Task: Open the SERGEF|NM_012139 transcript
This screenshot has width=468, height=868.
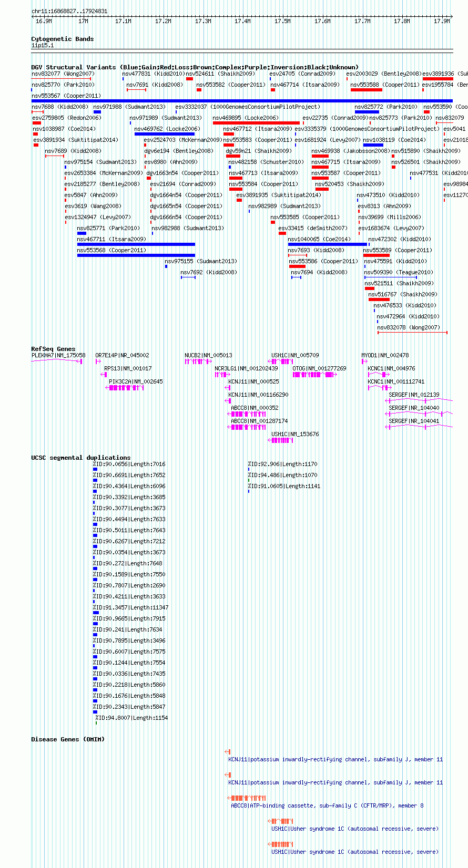Action: coord(414,395)
